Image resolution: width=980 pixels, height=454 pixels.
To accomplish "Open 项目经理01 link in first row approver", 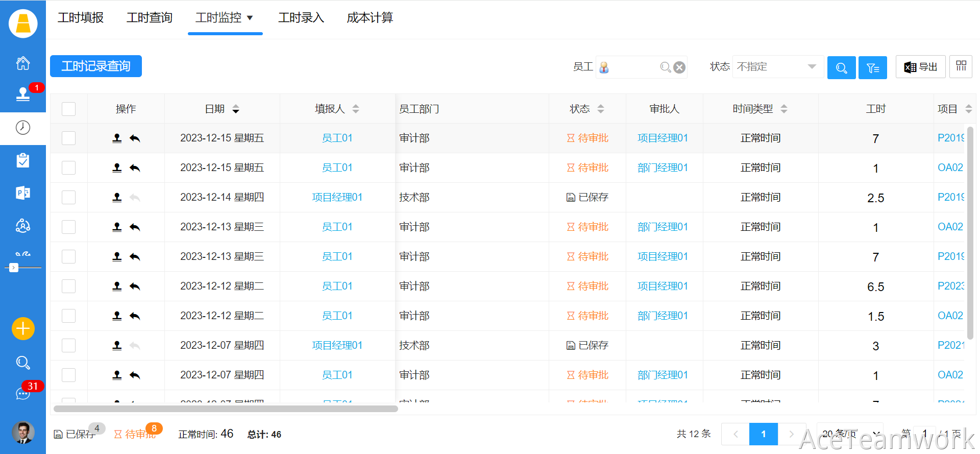I will (663, 138).
